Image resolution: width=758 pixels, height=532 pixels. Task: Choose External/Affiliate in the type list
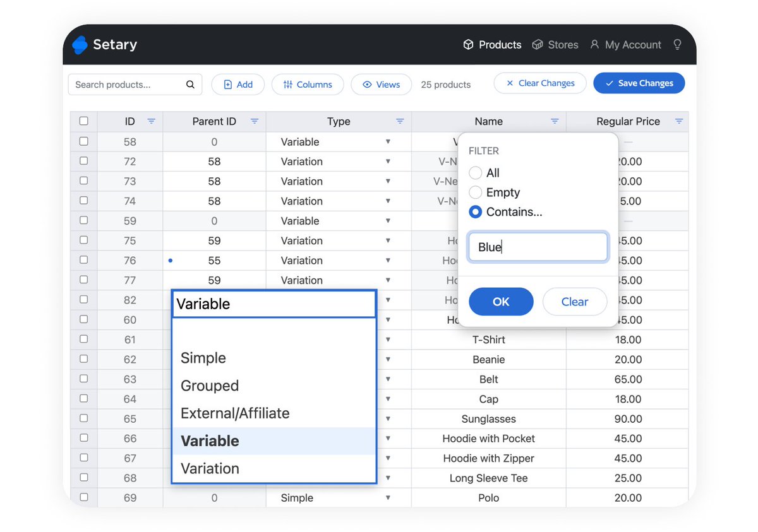274,413
